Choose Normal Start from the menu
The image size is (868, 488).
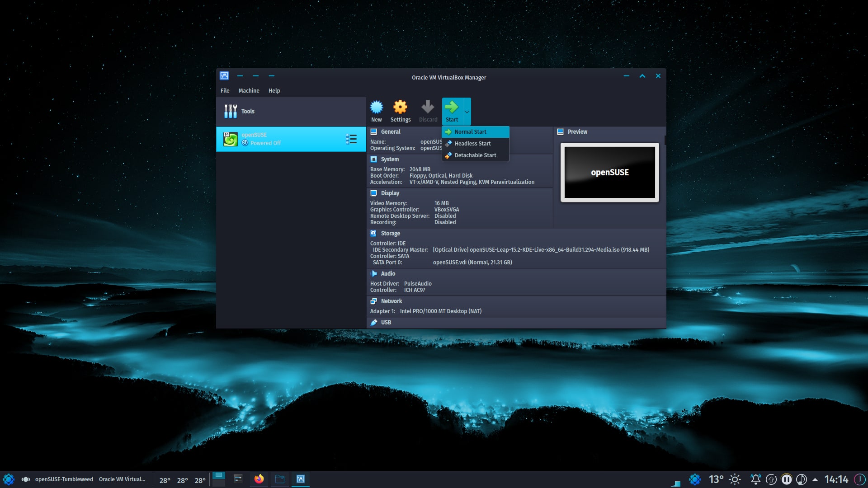[476, 132]
